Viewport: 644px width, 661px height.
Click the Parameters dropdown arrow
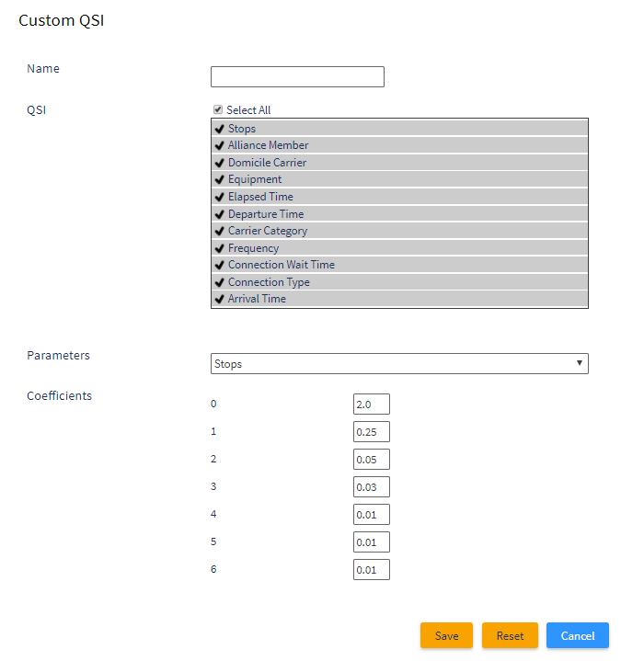pos(580,363)
